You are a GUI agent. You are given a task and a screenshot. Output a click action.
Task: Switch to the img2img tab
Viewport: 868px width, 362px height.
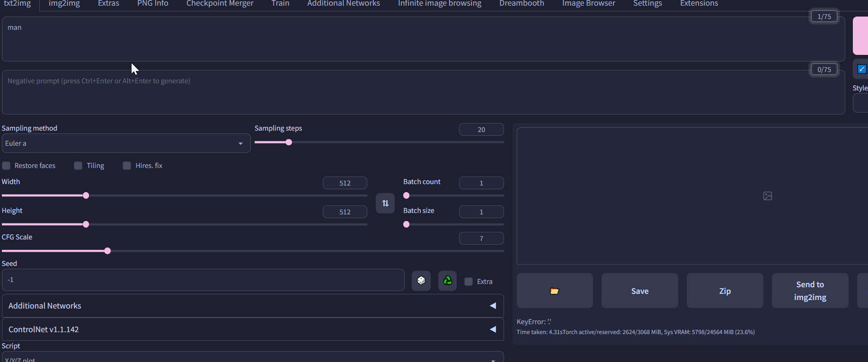64,4
